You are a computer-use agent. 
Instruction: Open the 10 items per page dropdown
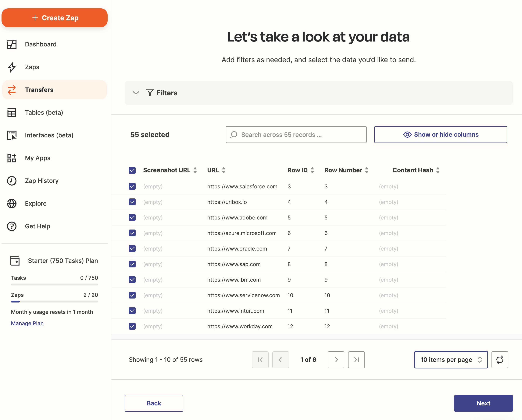[451, 360]
